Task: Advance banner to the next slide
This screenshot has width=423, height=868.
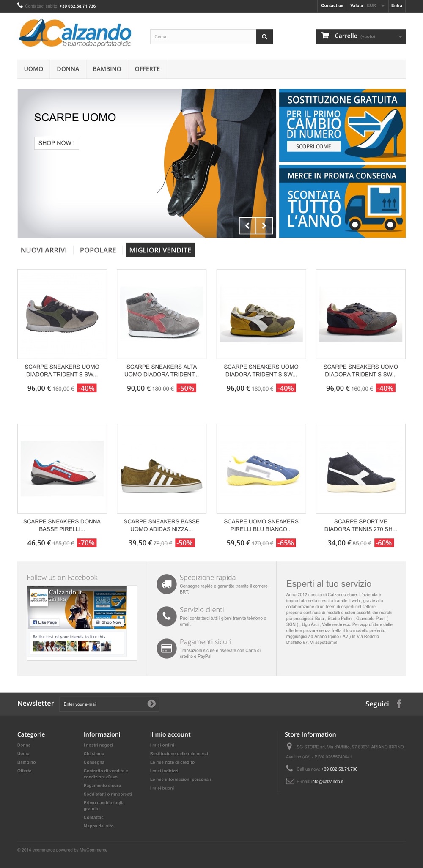Action: coord(264,226)
